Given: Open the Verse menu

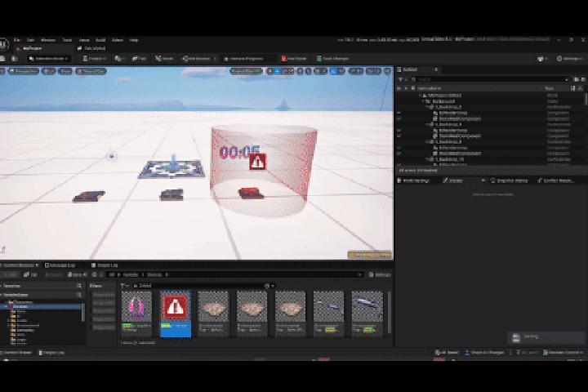Looking at the screenshot, I should [84, 40].
